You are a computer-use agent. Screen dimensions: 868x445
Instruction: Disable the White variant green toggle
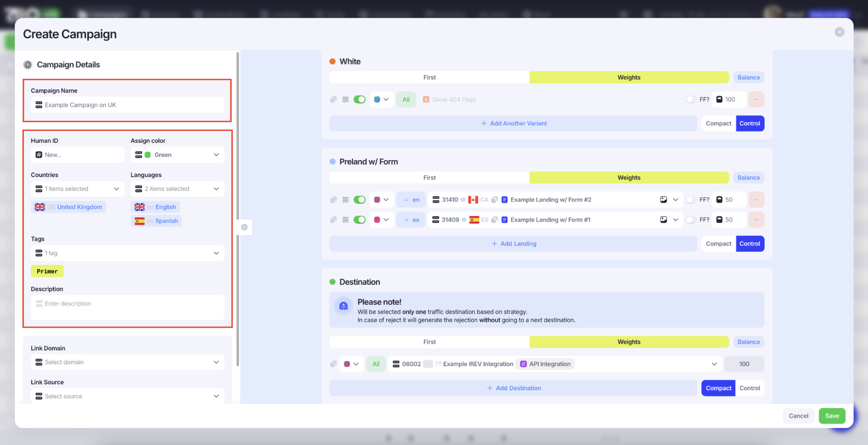pyautogui.click(x=359, y=99)
